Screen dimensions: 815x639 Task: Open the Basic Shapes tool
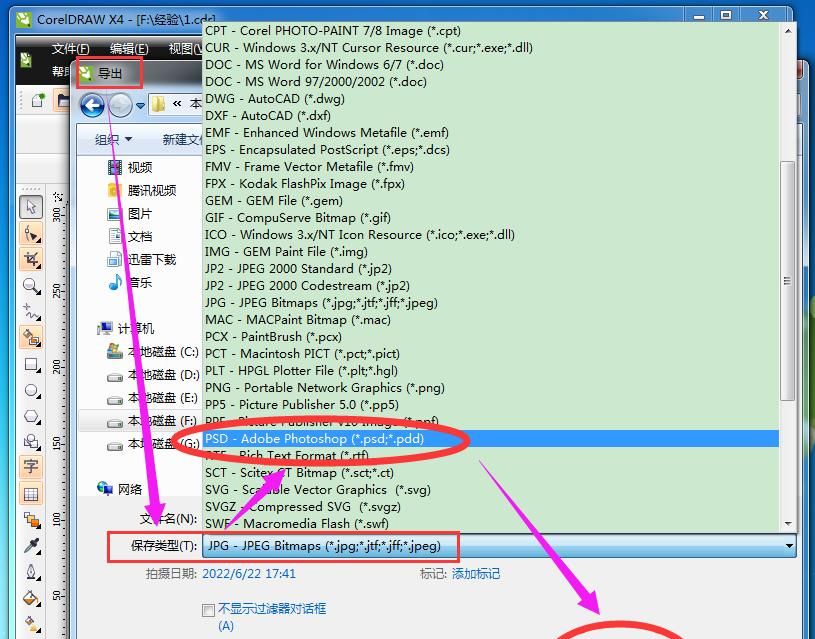click(31, 441)
